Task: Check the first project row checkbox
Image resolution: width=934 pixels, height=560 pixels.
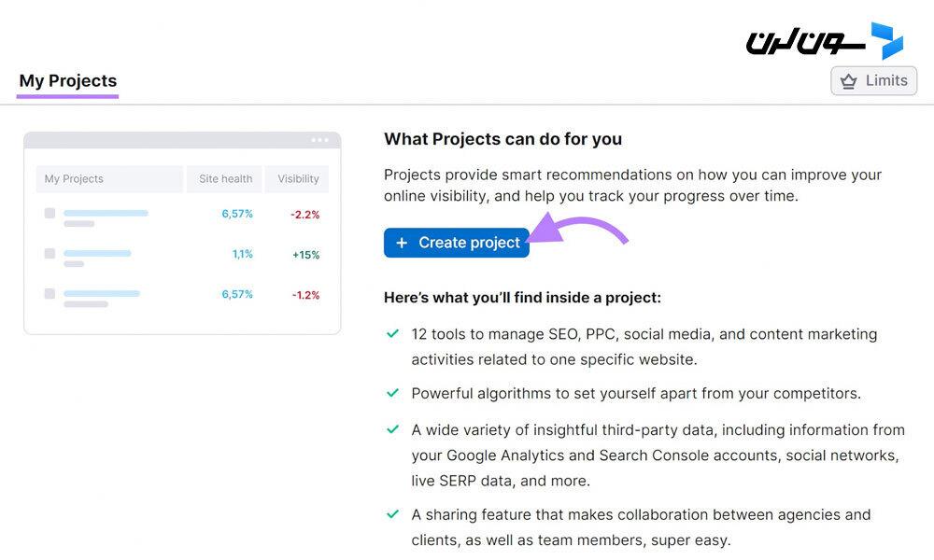Action: coord(50,213)
